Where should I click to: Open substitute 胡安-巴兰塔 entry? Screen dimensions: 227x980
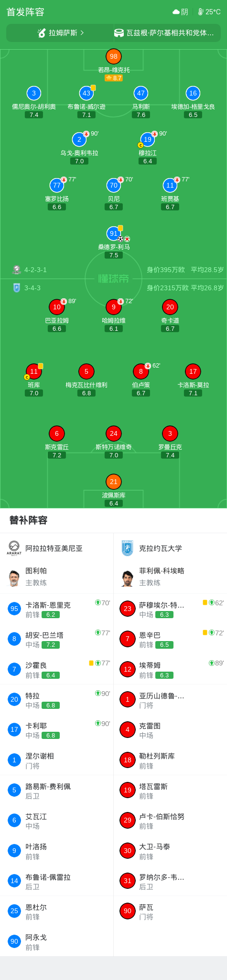pyautogui.click(x=57, y=639)
